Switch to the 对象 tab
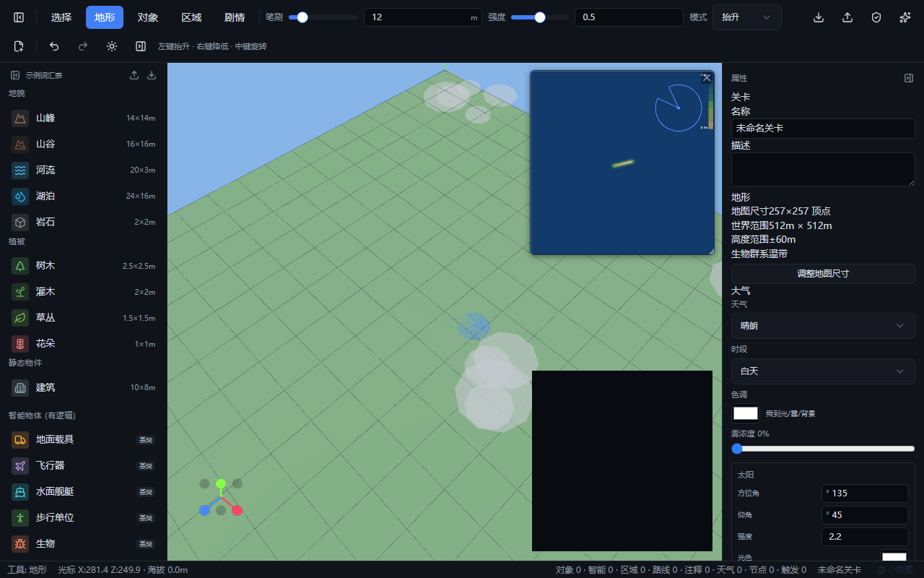 pyautogui.click(x=148, y=17)
